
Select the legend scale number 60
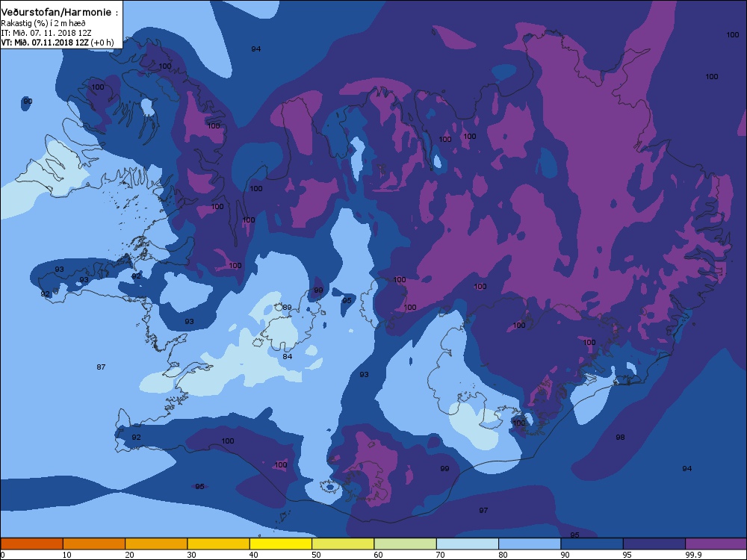(x=378, y=555)
